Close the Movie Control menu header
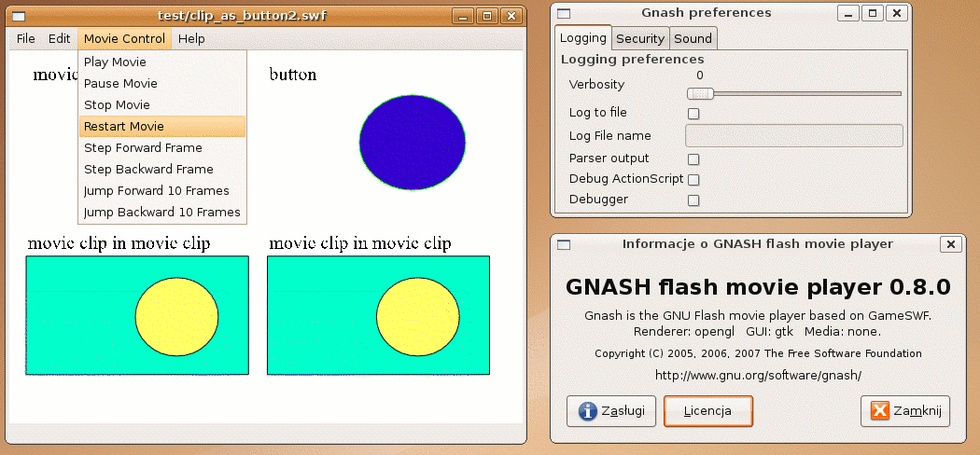Image resolution: width=980 pixels, height=455 pixels. (x=124, y=39)
